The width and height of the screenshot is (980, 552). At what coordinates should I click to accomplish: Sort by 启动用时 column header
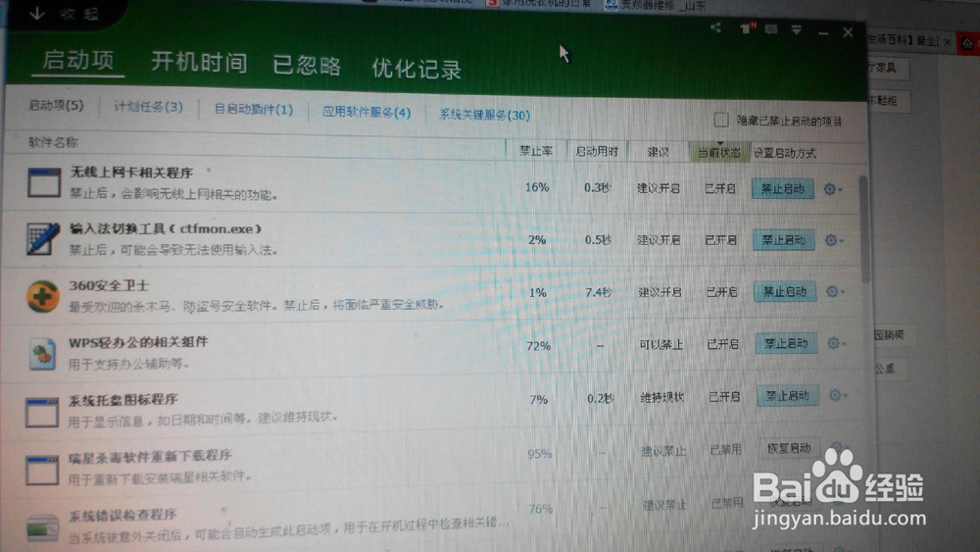coord(597,151)
